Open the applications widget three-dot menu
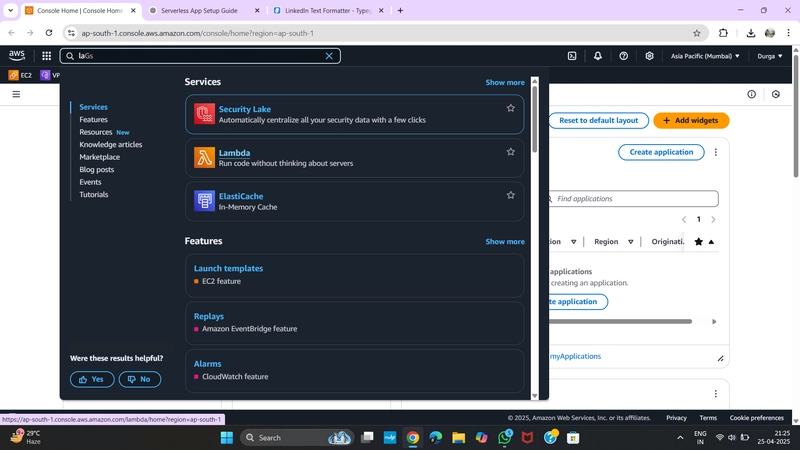Viewport: 800px width, 450px height. point(715,152)
